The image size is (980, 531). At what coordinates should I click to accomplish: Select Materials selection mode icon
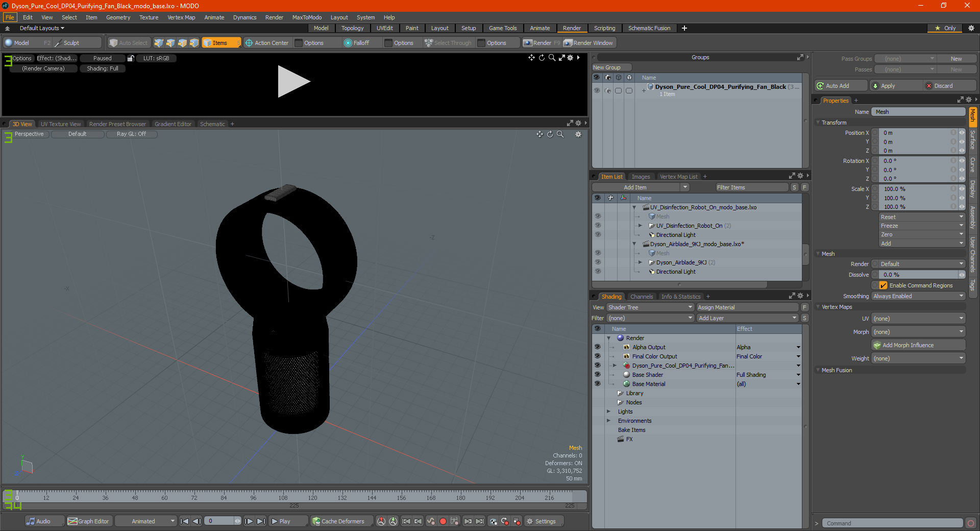coord(194,43)
